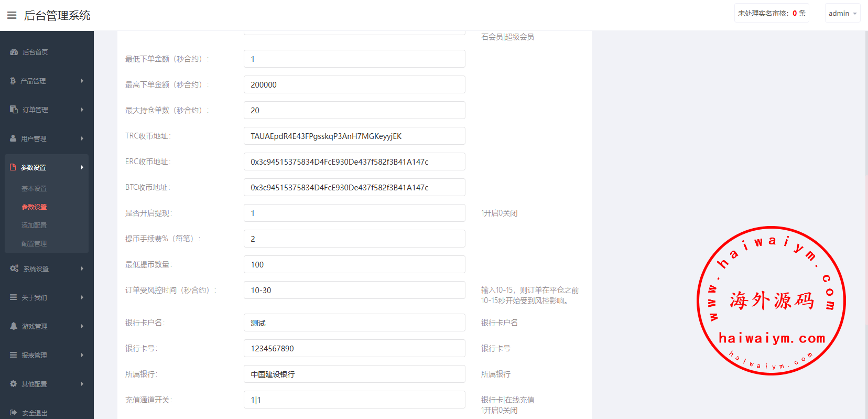Click the hamburger menu icon in header
Viewport: 868px width, 419px height.
coord(12,15)
